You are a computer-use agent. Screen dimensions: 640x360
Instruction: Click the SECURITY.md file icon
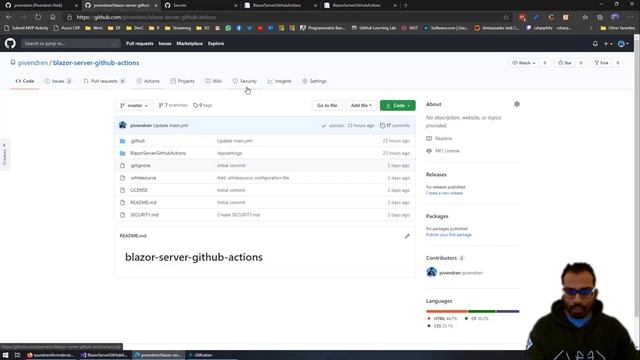pyautogui.click(x=122, y=215)
